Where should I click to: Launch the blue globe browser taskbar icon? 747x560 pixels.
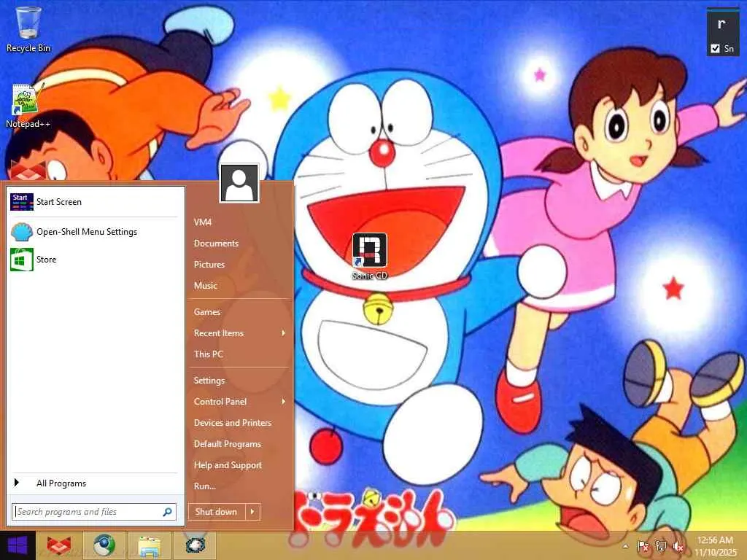[x=104, y=545]
